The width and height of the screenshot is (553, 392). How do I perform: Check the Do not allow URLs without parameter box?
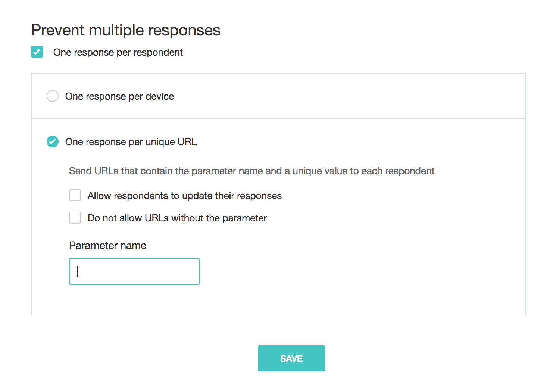[75, 218]
